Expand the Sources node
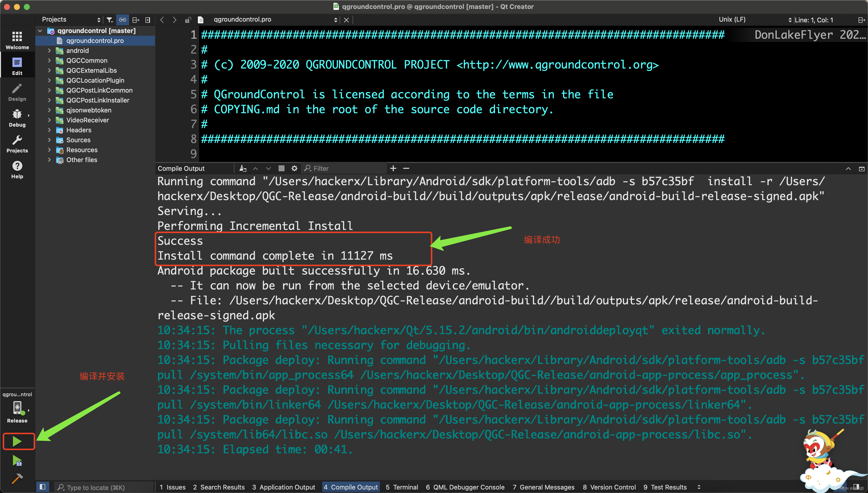Image resolution: width=868 pixels, height=493 pixels. tap(49, 140)
